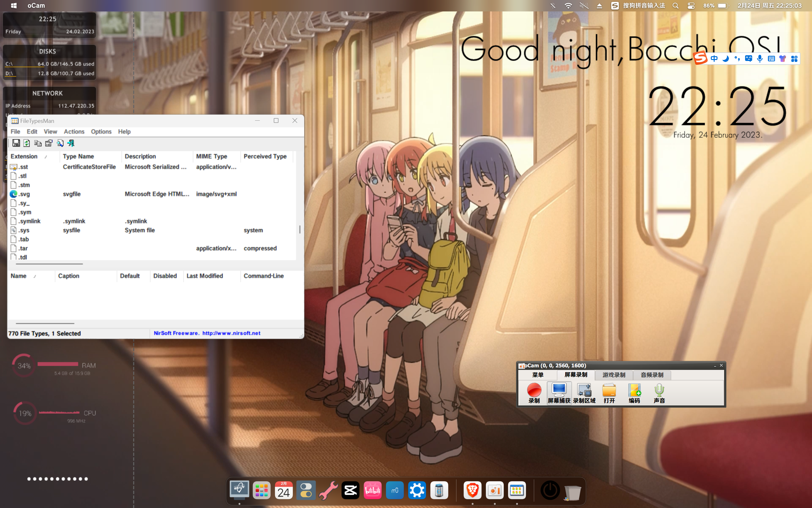812x508 pixels.
Task: Select the 屏幕录制 tab in oCam
Action: (576, 375)
